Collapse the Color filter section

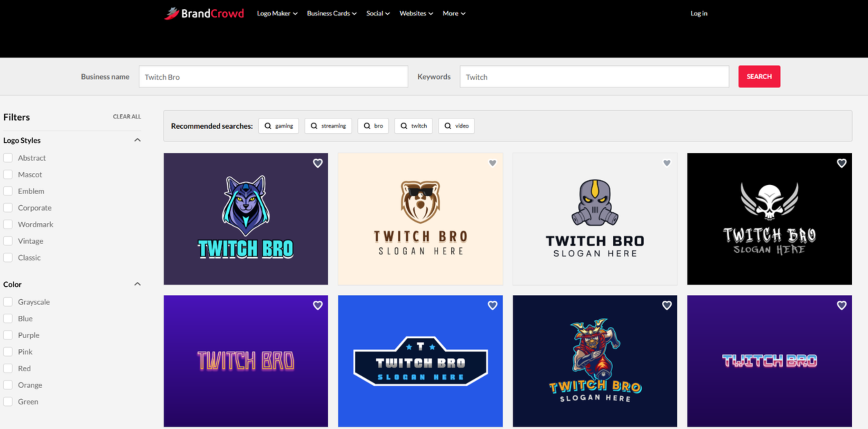pyautogui.click(x=138, y=284)
